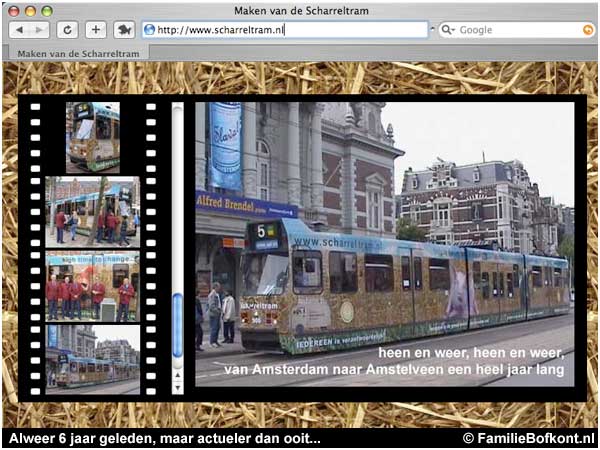Click the filmstrip scroll down arrow

178,388
